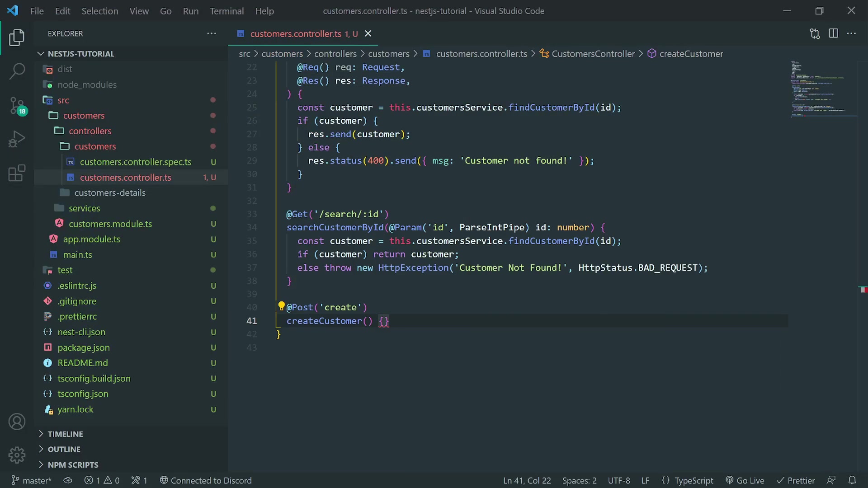Viewport: 868px width, 488px height.
Task: Open the Manage gear icon
Action: [x=17, y=455]
